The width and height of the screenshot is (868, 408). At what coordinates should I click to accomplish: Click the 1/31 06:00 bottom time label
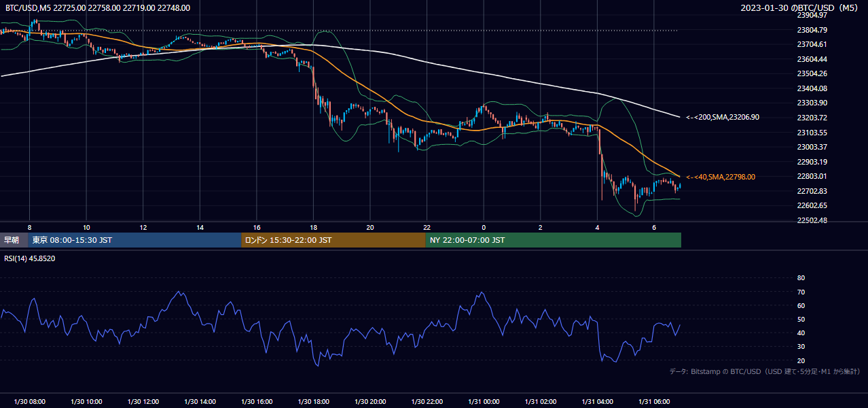pyautogui.click(x=654, y=402)
